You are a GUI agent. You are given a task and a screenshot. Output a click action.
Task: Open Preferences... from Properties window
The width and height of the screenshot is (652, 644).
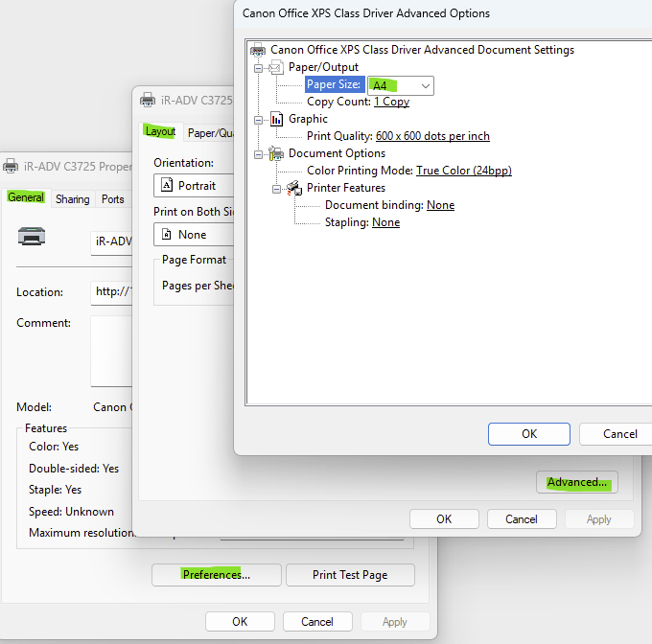(217, 575)
